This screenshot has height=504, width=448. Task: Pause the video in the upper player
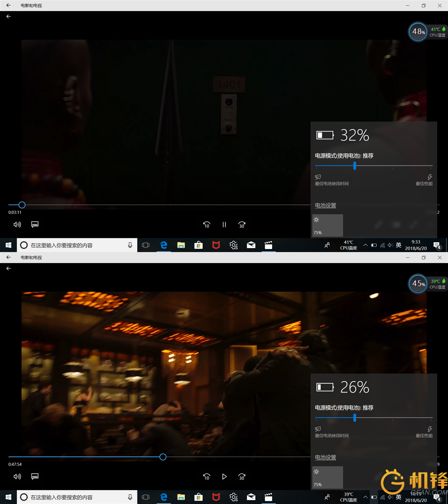point(224,225)
